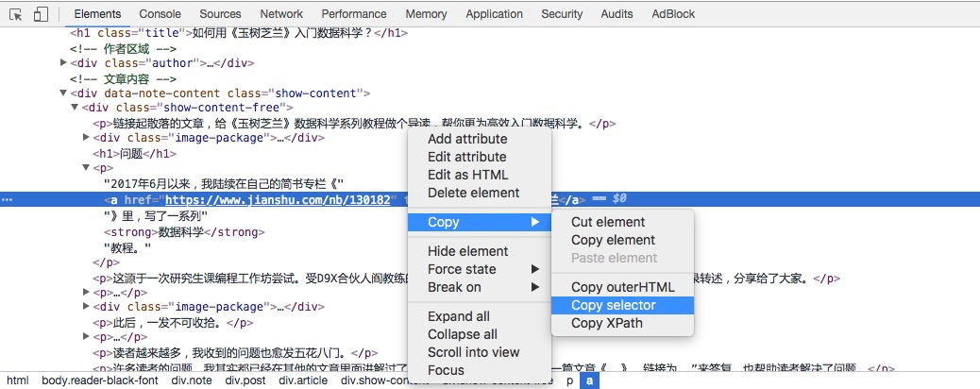Click the three-dot gutter icon on selected row

click(x=7, y=200)
